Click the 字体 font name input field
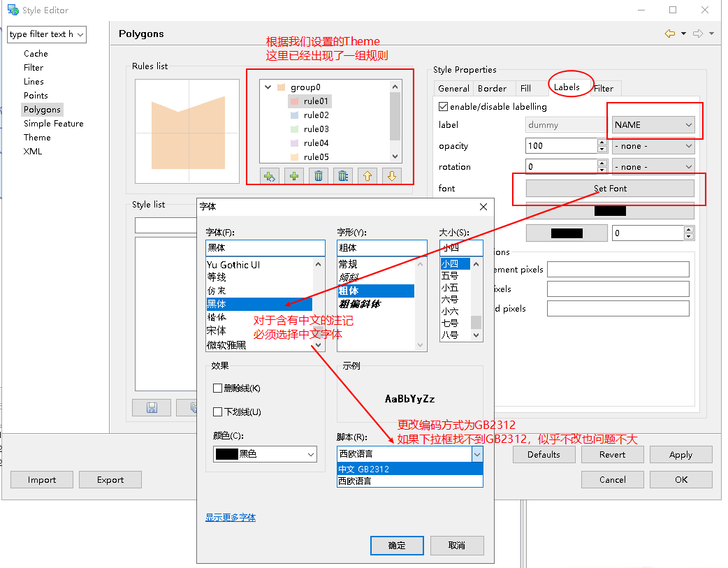 click(x=265, y=247)
